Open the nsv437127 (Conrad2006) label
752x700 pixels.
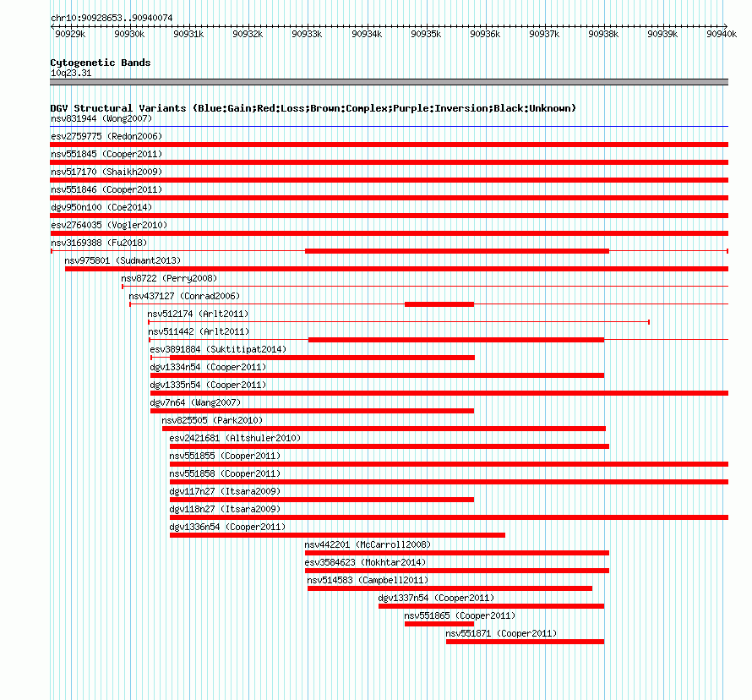point(184,296)
